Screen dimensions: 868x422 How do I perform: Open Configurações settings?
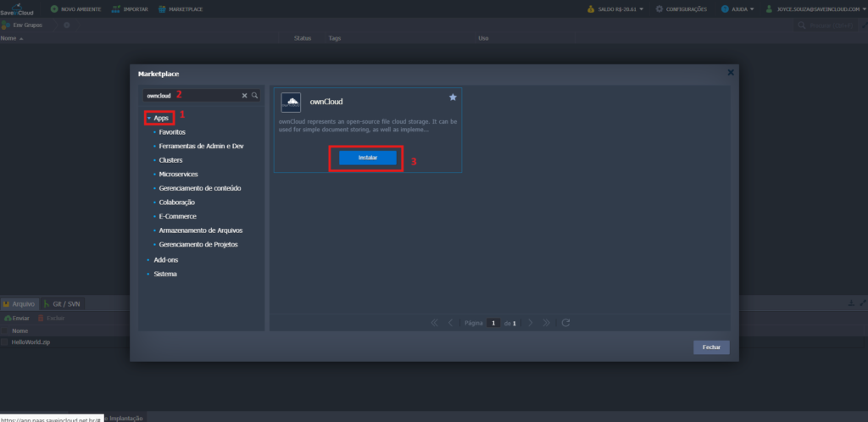tap(681, 8)
